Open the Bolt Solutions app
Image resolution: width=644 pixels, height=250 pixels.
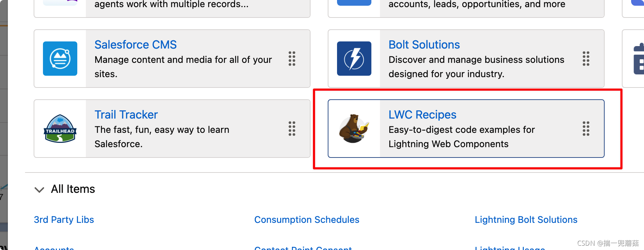tap(424, 44)
